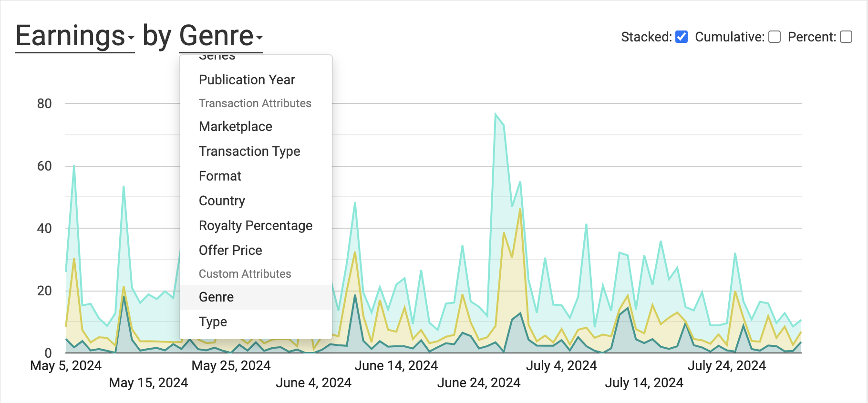Click the May 15, 2024 axis label

(148, 383)
